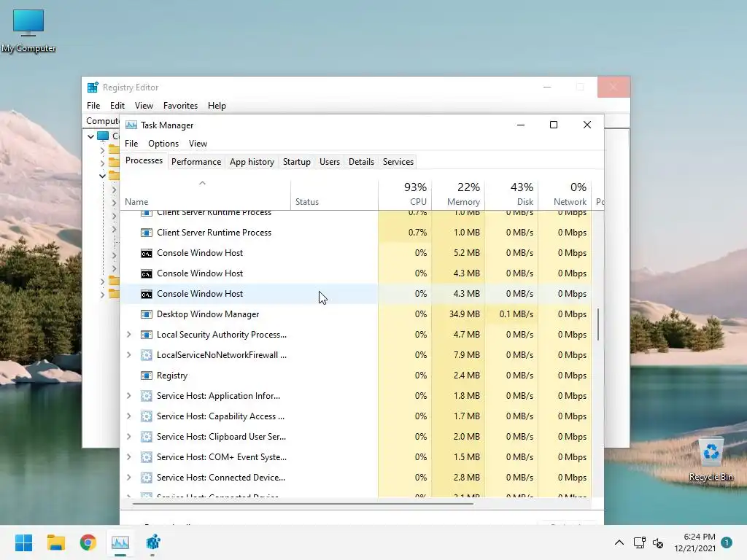Screen dimensions: 747x560
Task: Open Registry Editor Favorites menu
Action: pyautogui.click(x=181, y=106)
